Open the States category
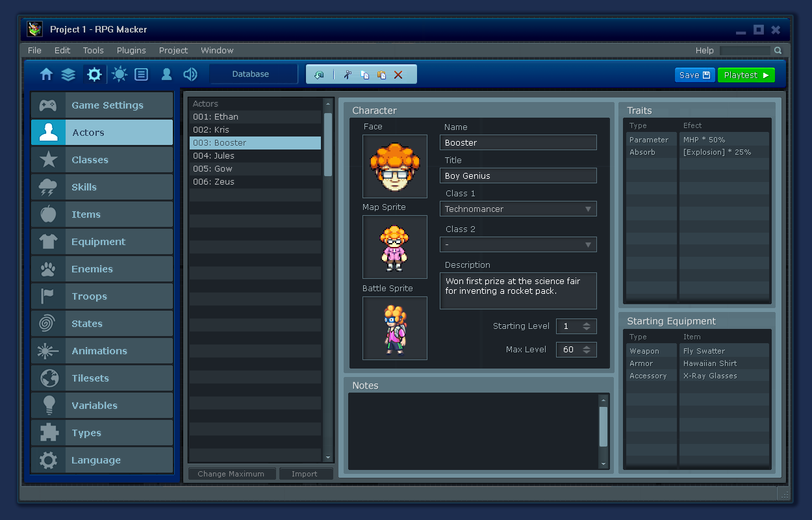 click(102, 324)
